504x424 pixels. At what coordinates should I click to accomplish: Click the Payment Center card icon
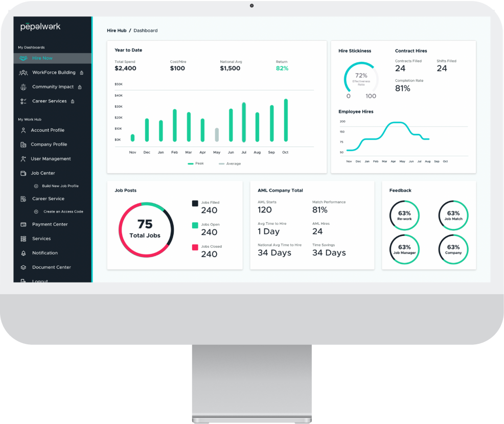(x=23, y=224)
